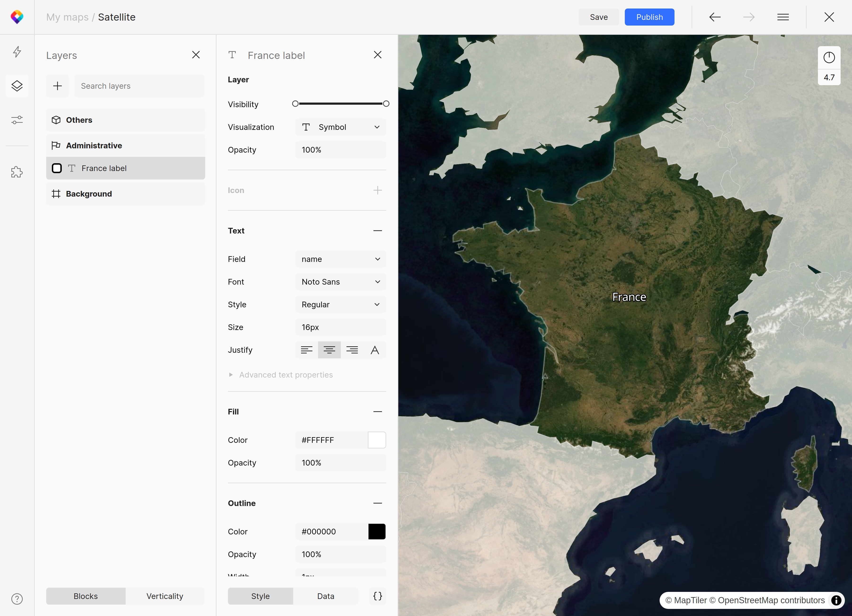Open the sliders settings icon in sidebar
852x616 pixels.
17,120
